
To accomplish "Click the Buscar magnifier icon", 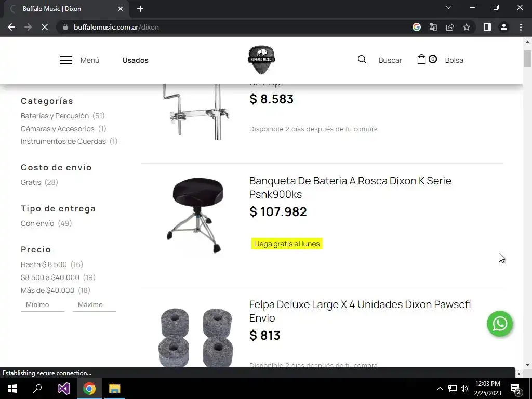I will [362, 60].
